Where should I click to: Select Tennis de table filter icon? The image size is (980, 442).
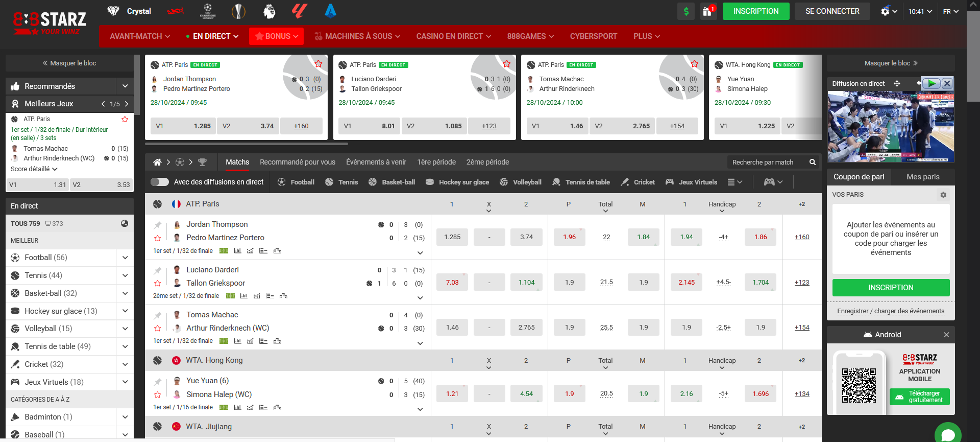coord(556,182)
